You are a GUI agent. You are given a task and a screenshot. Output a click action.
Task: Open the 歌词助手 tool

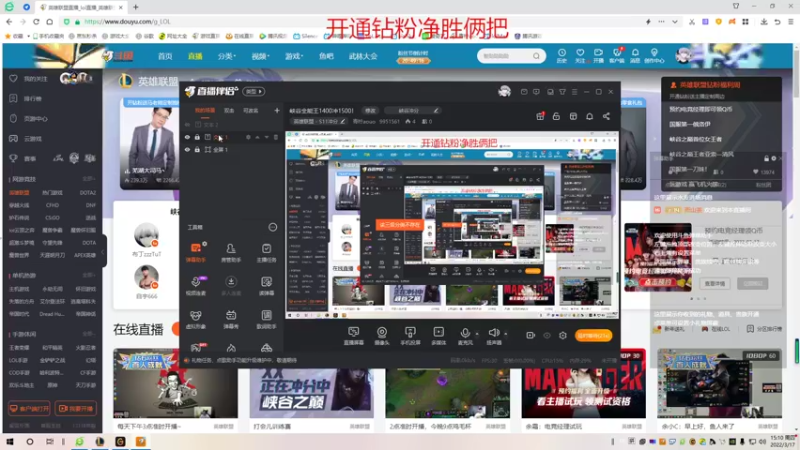point(266,319)
